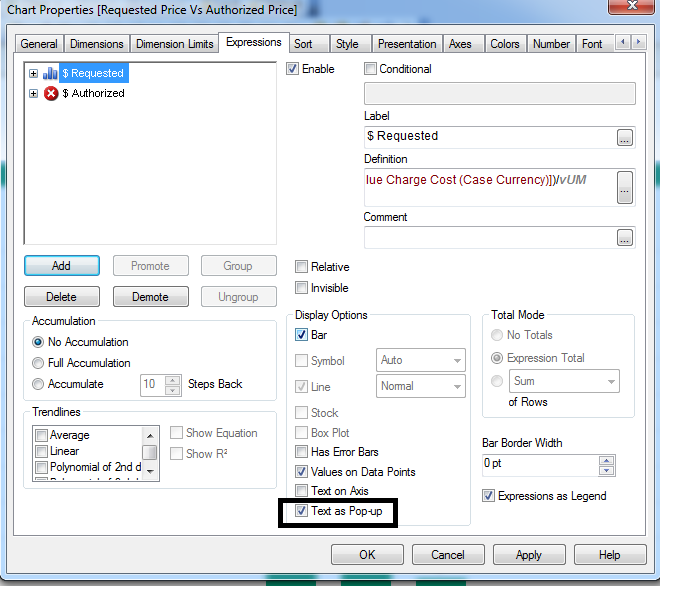Check the Average trendline

click(x=41, y=435)
